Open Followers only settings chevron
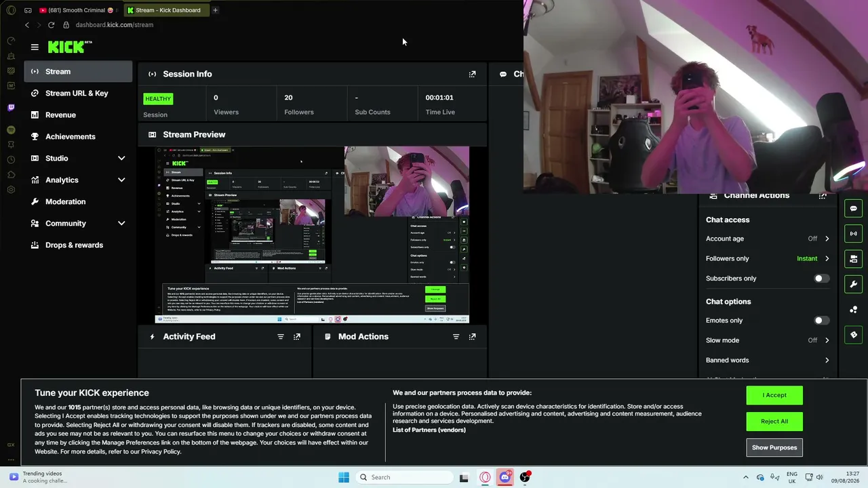 (827, 258)
